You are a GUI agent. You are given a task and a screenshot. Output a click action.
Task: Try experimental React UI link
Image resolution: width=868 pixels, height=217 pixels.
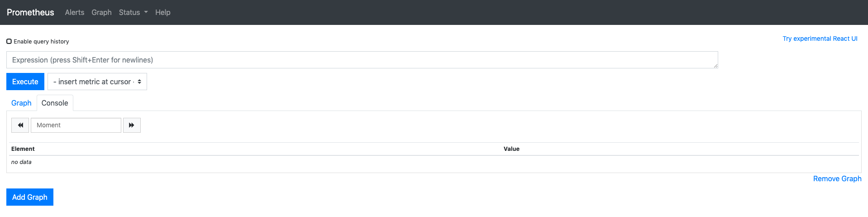tap(820, 39)
